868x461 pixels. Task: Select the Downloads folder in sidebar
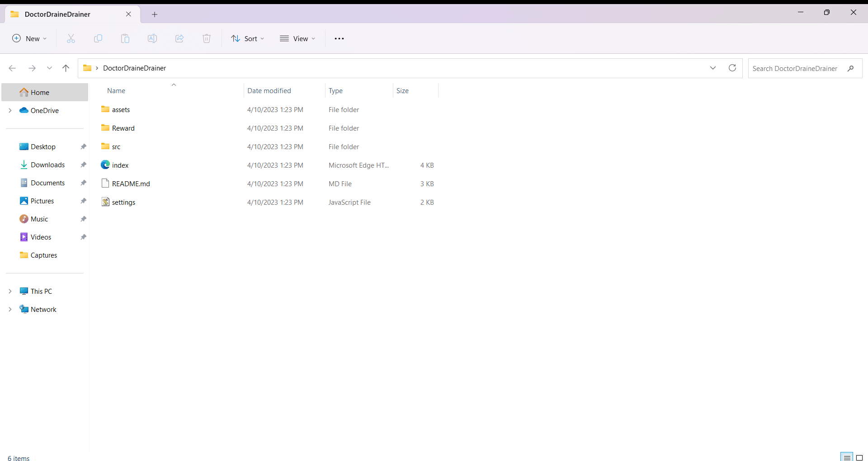coord(47,165)
